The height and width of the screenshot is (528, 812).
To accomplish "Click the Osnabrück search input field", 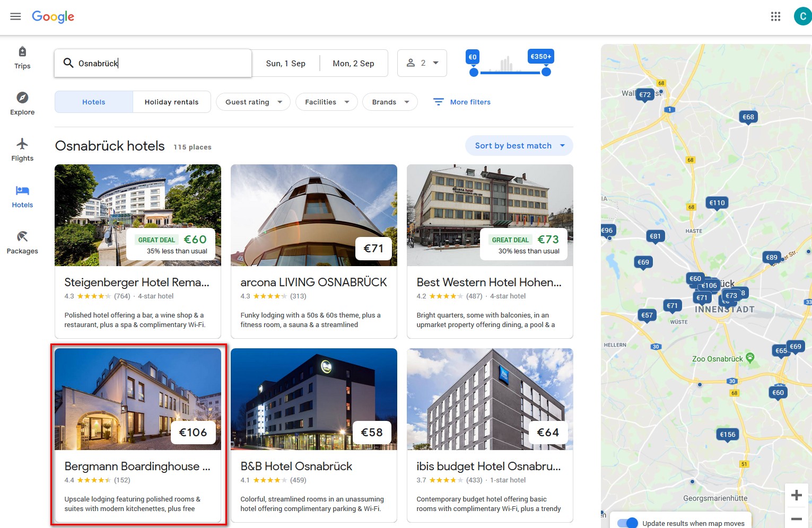I will pos(153,63).
